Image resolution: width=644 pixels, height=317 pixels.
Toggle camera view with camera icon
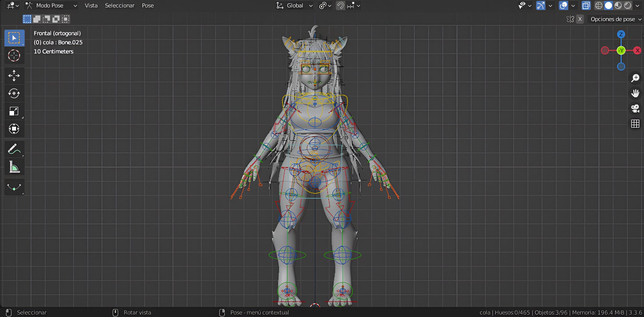click(x=635, y=109)
